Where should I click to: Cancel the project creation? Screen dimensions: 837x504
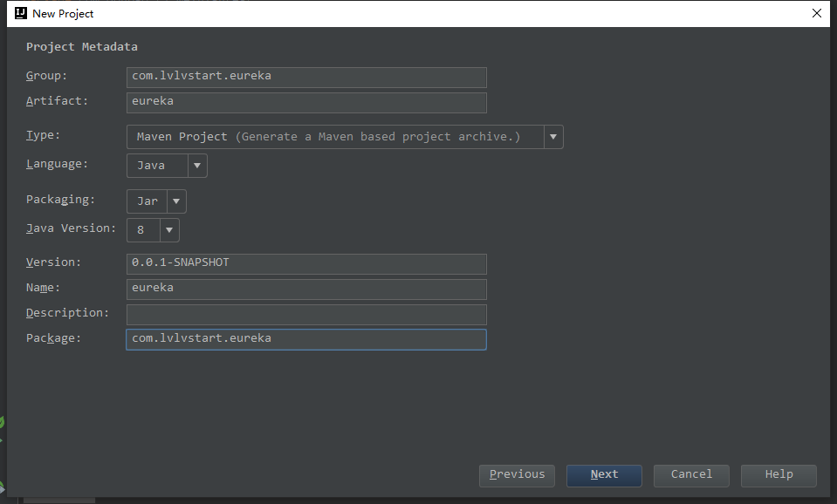(x=691, y=475)
